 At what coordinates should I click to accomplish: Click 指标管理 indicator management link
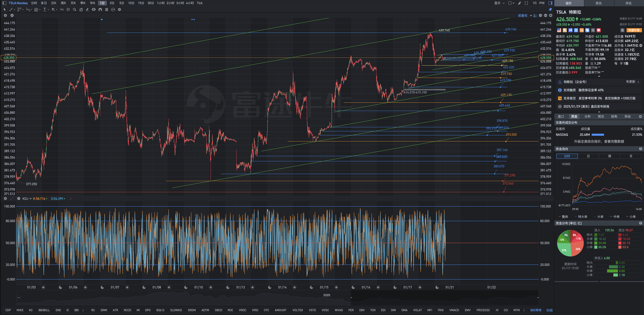(536, 310)
